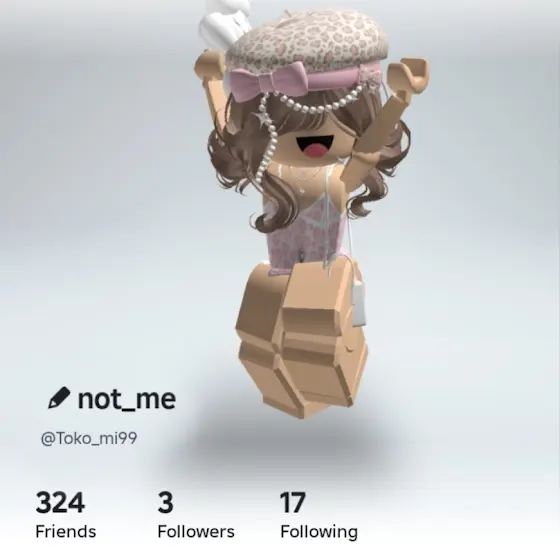The width and height of the screenshot is (560, 560).
Task: Tap the Followers label
Action: click(196, 531)
